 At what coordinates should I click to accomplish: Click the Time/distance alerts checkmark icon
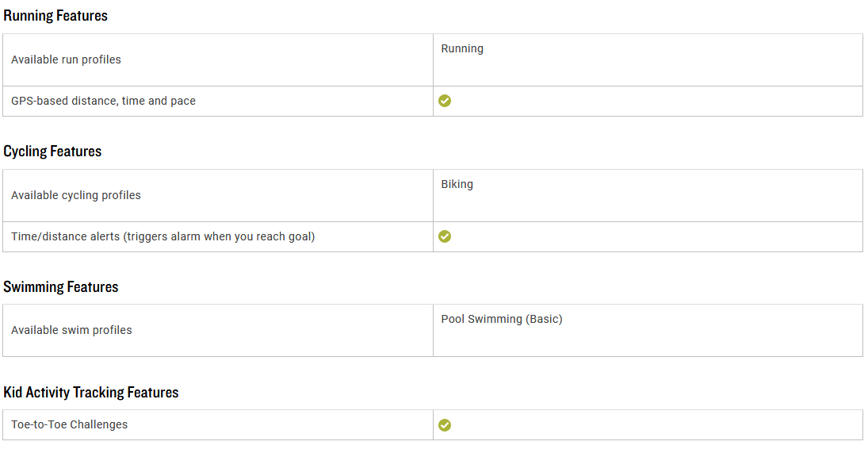click(445, 236)
